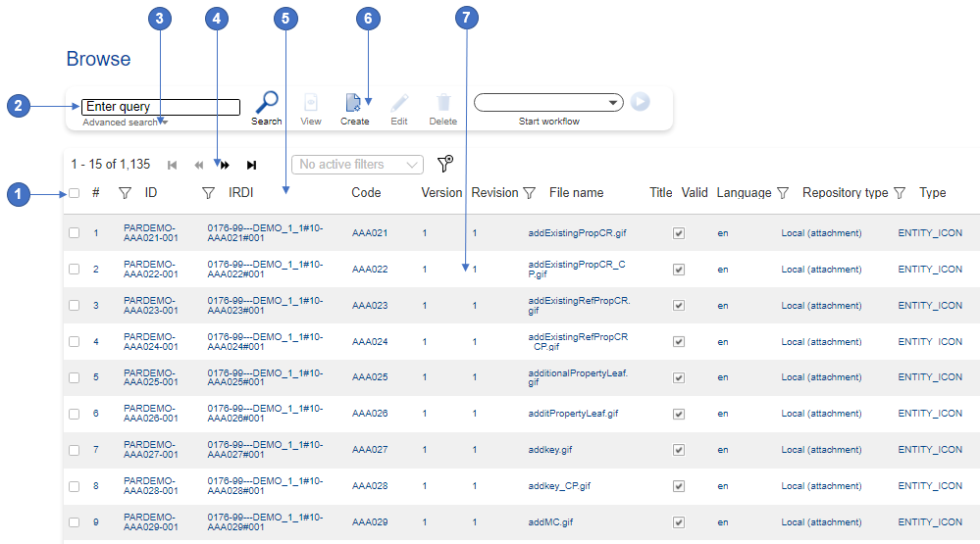Open the addkey.gif file link

tap(549, 450)
